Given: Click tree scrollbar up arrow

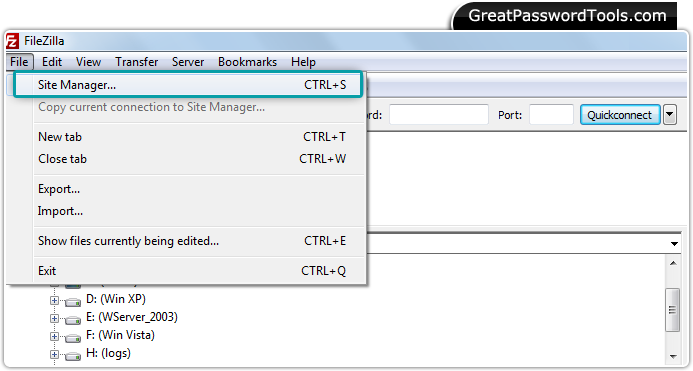Looking at the screenshot, I should point(673,264).
